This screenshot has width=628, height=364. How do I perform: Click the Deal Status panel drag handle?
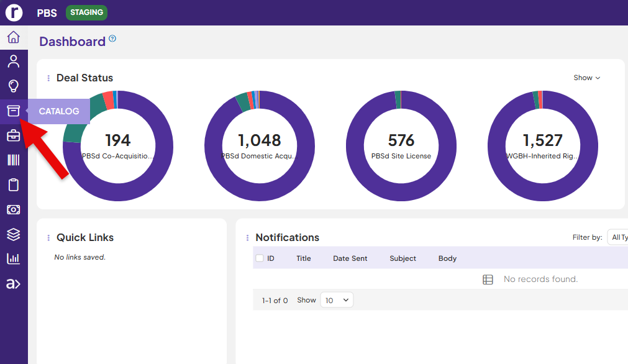[x=48, y=78]
